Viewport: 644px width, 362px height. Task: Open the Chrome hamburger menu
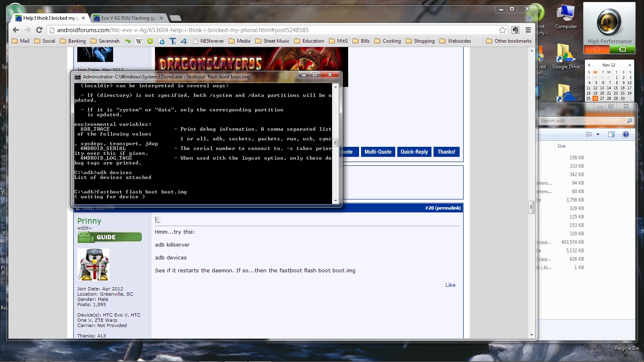528,30
